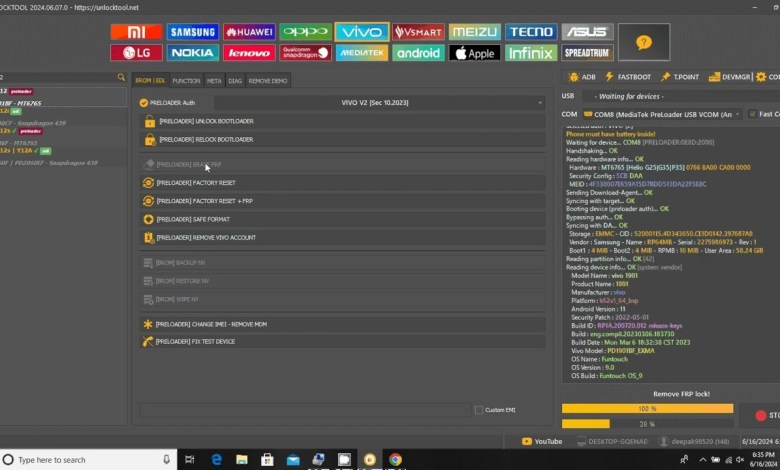Run PRELOADER Factory Reset
The image size is (780, 470).
[342, 183]
